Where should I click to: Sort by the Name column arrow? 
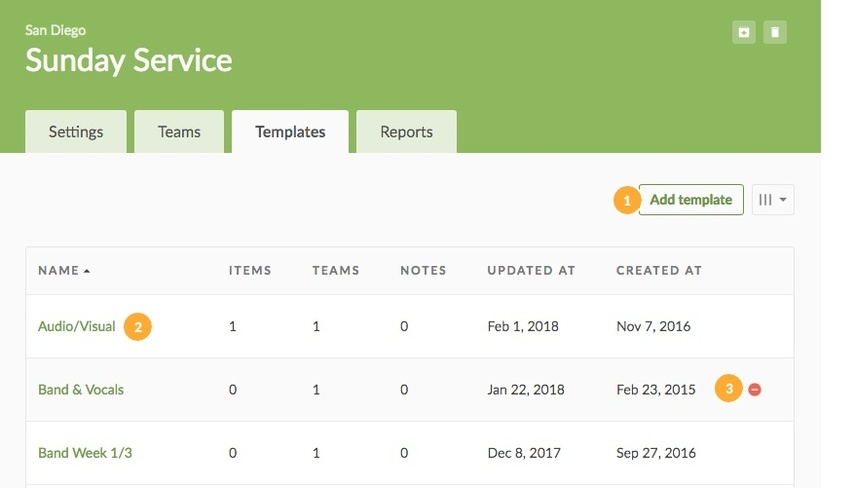coord(87,271)
